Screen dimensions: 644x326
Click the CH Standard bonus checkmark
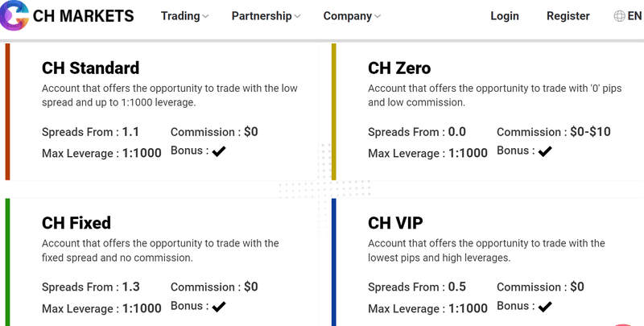coord(218,151)
